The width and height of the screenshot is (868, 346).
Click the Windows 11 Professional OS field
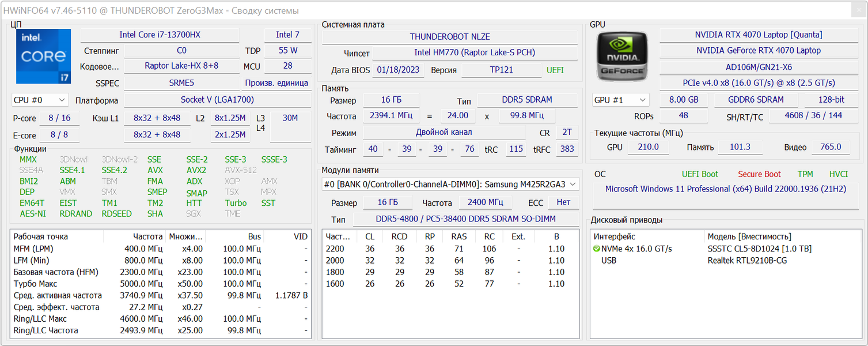725,189
